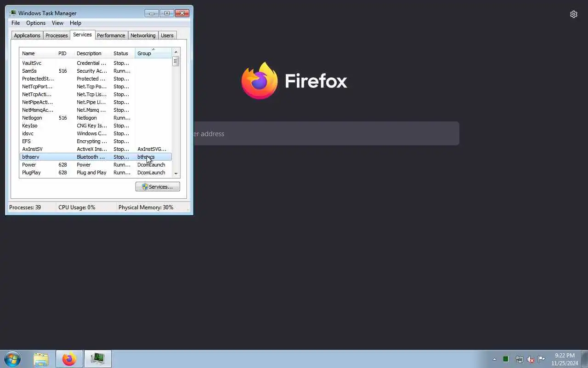Select the SamSs service row
588x368 pixels.
tap(96, 71)
